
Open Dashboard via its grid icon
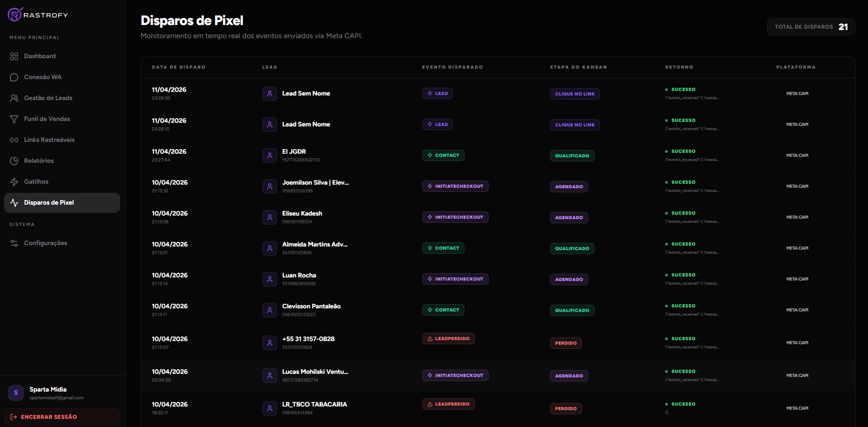(x=14, y=56)
